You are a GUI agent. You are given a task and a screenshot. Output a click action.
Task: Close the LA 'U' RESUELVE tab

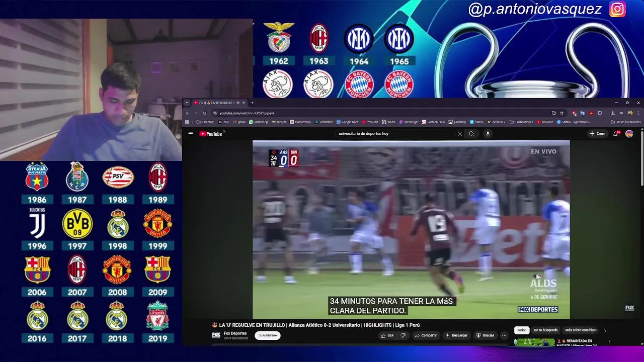244,103
